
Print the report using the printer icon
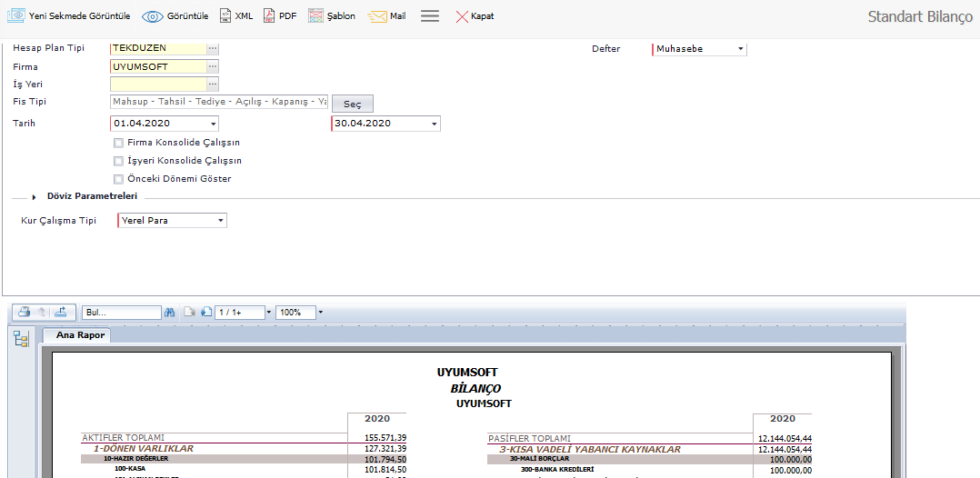tap(25, 312)
